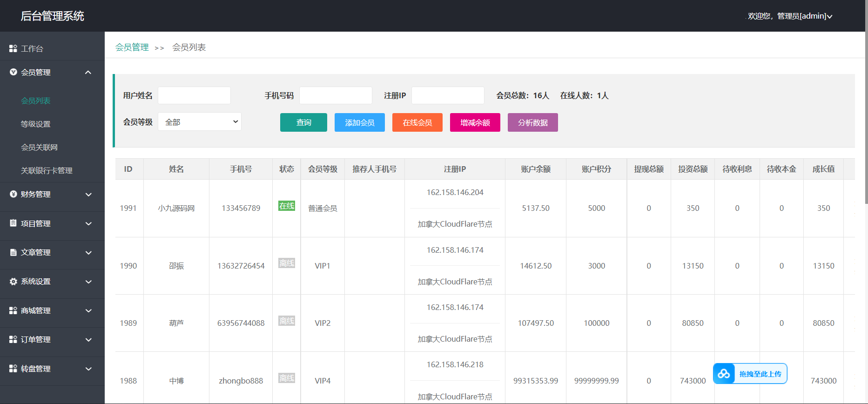Select 关联银行卡管理 submenu item
868x404 pixels.
coord(47,170)
